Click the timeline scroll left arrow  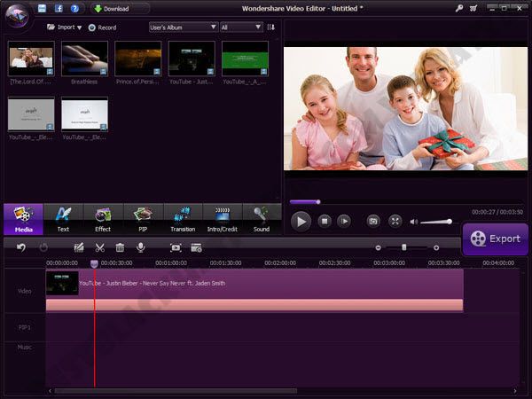(51, 391)
